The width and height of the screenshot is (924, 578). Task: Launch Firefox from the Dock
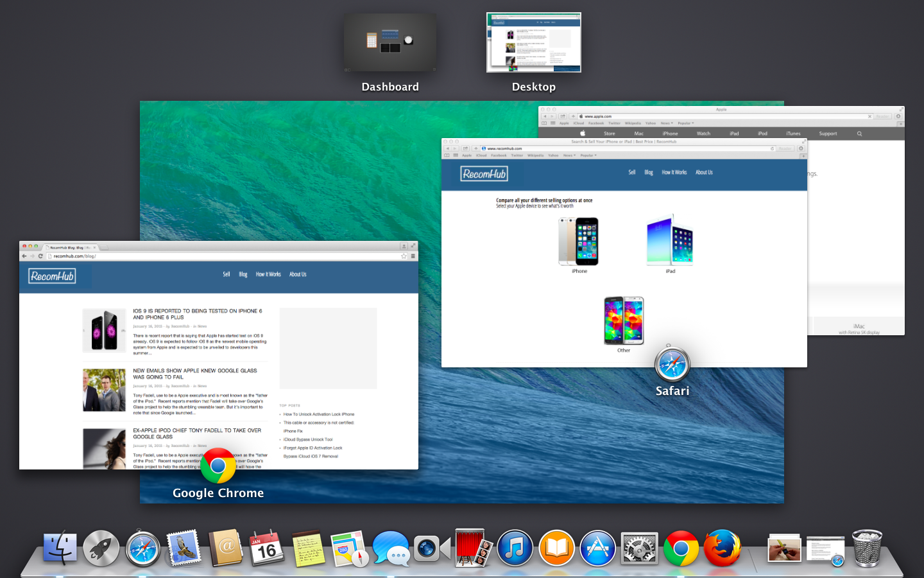[723, 548]
